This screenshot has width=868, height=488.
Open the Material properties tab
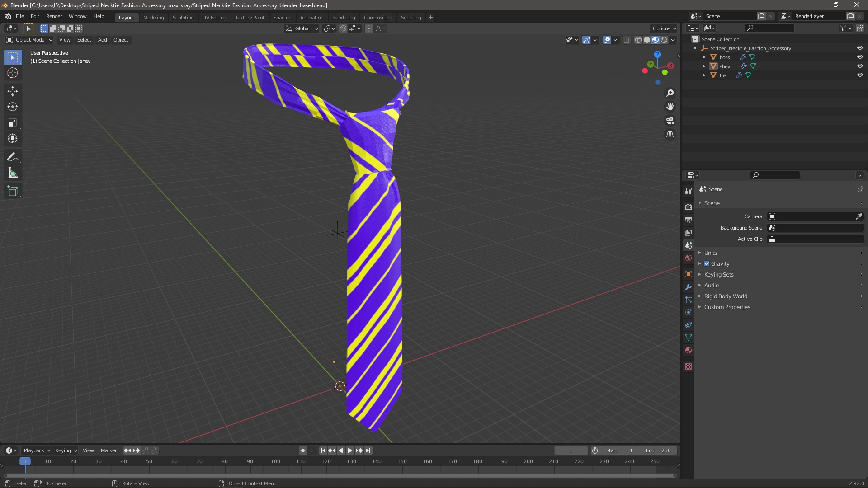(x=689, y=350)
